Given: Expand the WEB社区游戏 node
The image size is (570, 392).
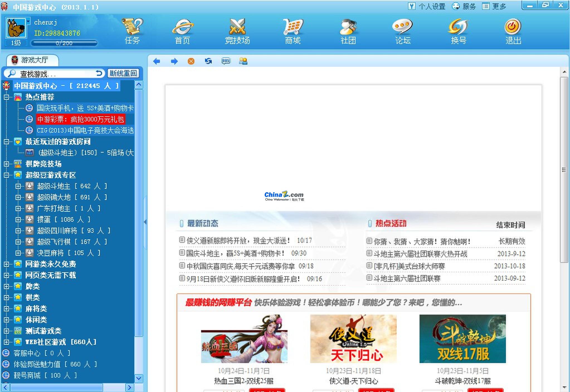Looking at the screenshot, I should pyautogui.click(x=6, y=342).
